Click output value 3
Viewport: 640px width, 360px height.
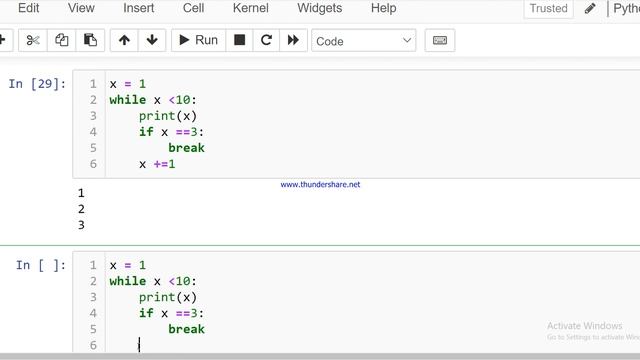tap(81, 225)
